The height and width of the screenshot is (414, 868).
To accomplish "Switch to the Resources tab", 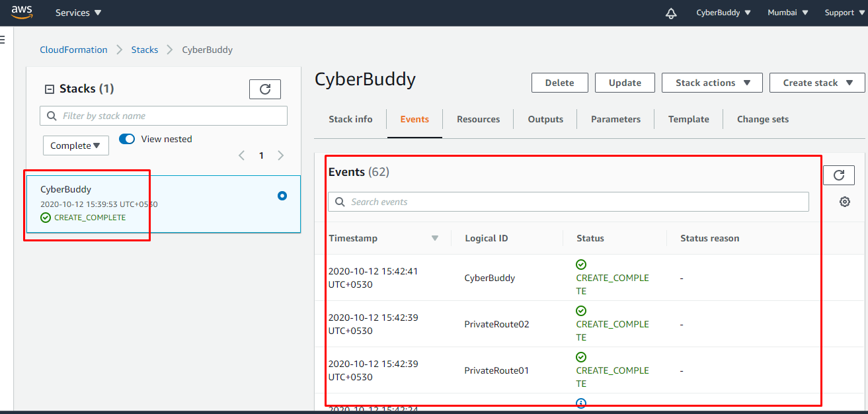I will click(478, 119).
